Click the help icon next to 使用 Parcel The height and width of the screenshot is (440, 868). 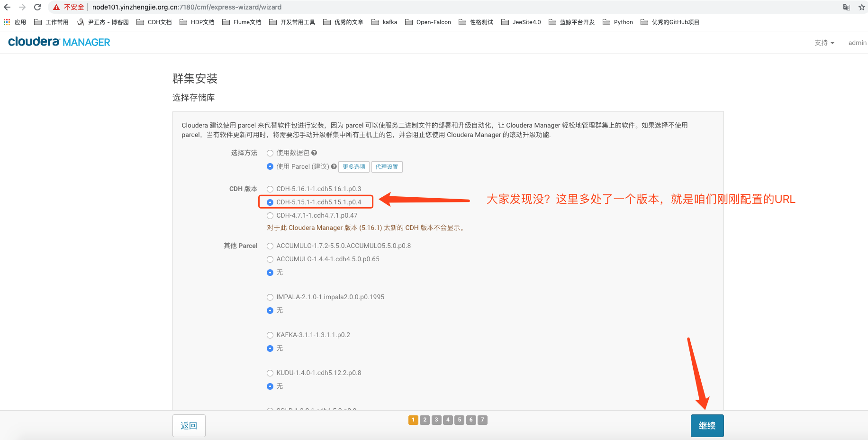tap(334, 166)
